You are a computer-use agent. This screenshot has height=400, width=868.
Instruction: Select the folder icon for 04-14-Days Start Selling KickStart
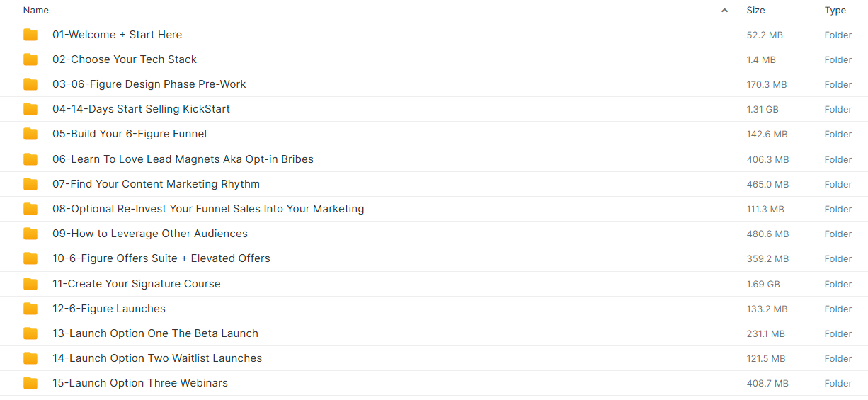pos(30,109)
